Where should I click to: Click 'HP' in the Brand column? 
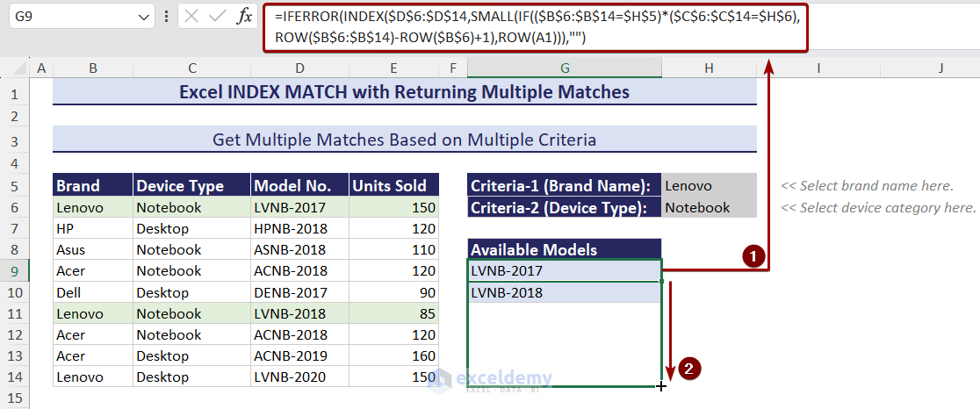pos(93,228)
